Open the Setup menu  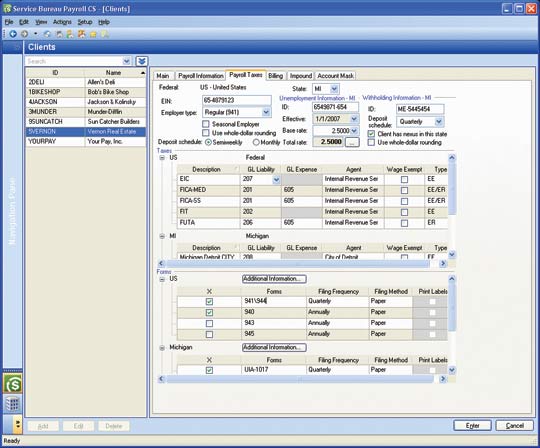[85, 22]
